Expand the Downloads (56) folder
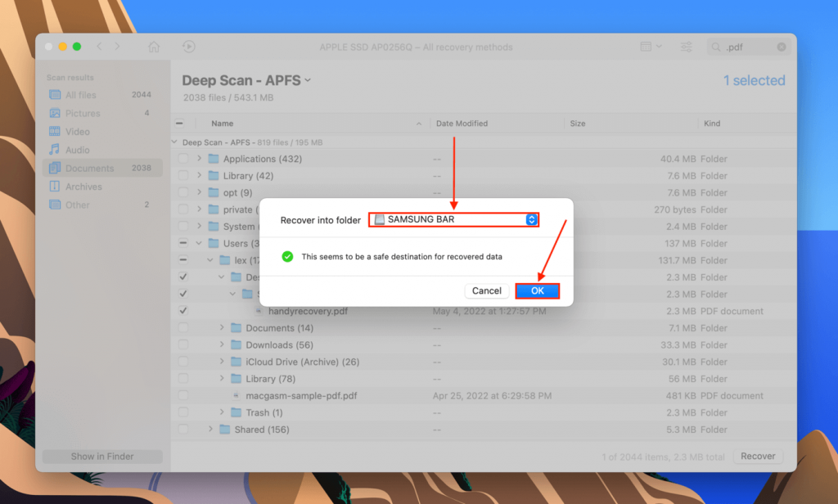 point(221,344)
